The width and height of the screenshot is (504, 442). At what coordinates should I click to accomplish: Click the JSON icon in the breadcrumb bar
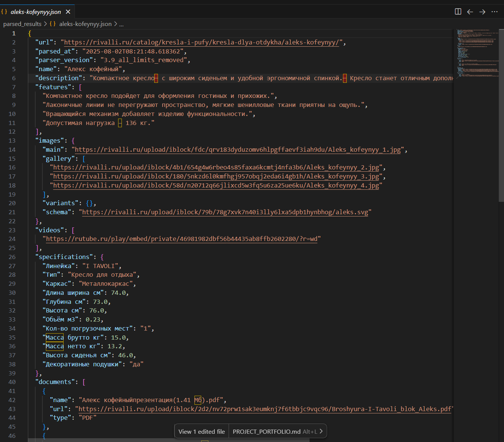pos(53,24)
